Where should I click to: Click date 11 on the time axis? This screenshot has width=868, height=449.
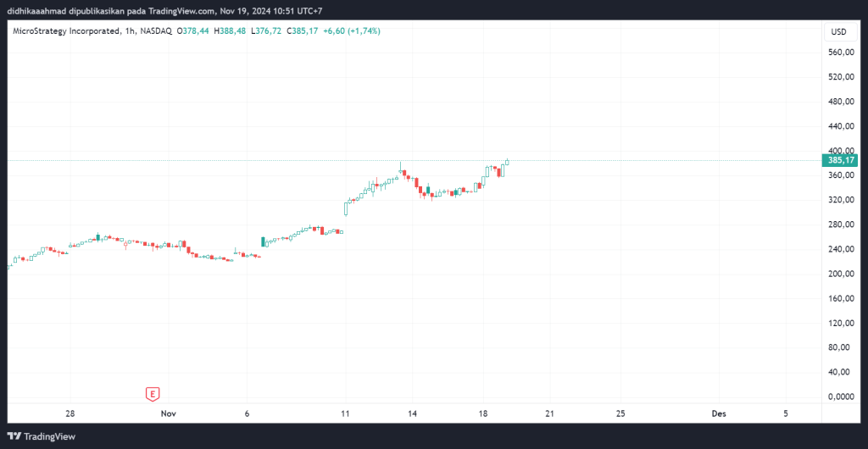(x=345, y=414)
